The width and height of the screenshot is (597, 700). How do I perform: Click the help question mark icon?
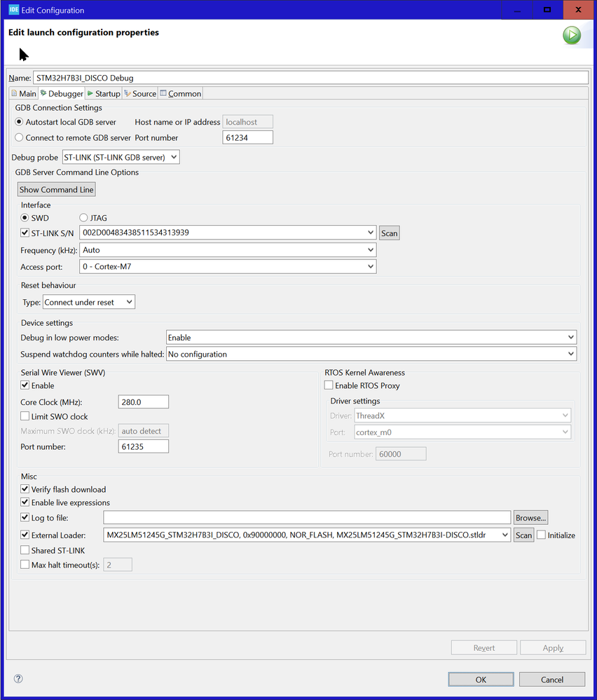tap(18, 678)
